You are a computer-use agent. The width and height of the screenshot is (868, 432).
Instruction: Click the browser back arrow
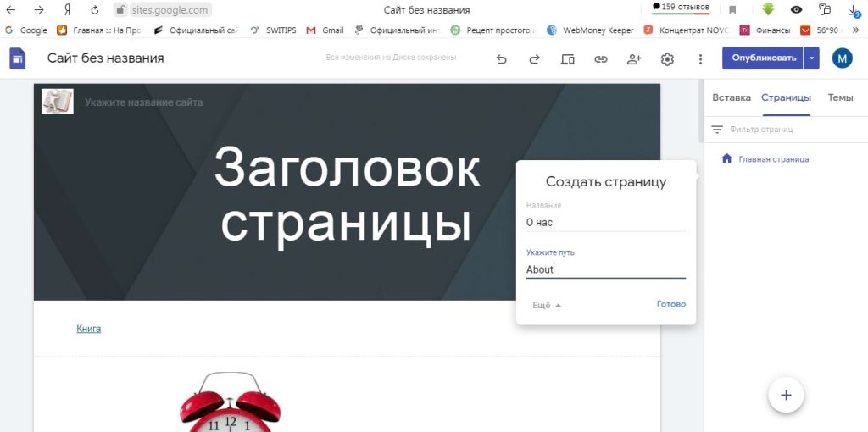pos(10,10)
